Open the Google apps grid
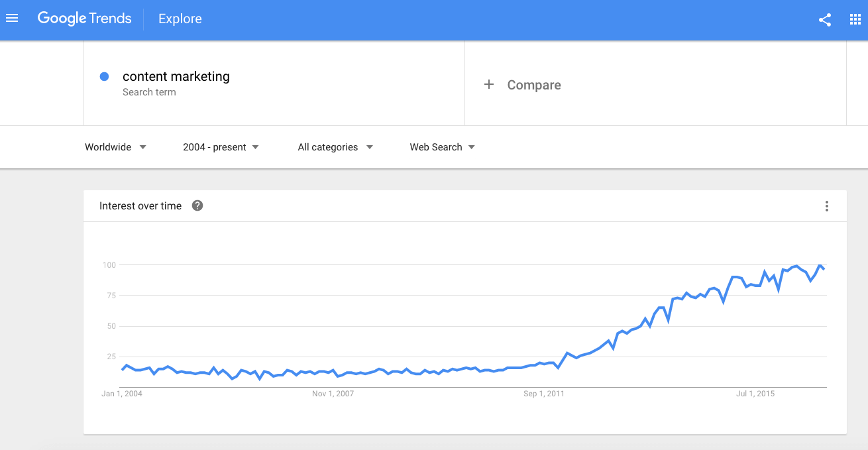Screen dimensions: 868x450 click(x=855, y=20)
